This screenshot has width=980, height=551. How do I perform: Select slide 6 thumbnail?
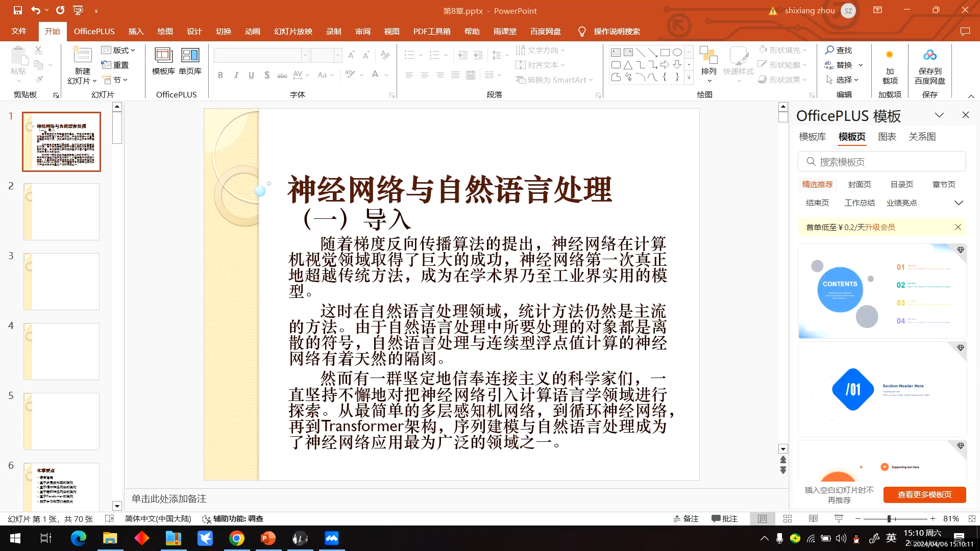(61, 486)
